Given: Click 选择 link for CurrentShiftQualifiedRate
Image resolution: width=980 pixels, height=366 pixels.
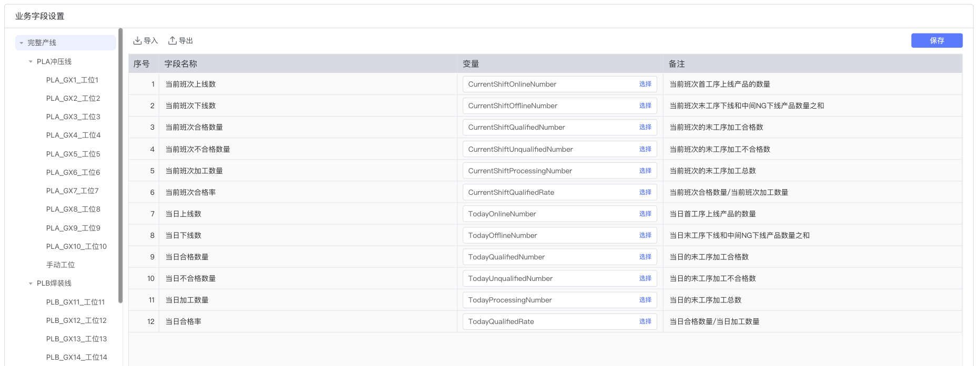Looking at the screenshot, I should [645, 193].
